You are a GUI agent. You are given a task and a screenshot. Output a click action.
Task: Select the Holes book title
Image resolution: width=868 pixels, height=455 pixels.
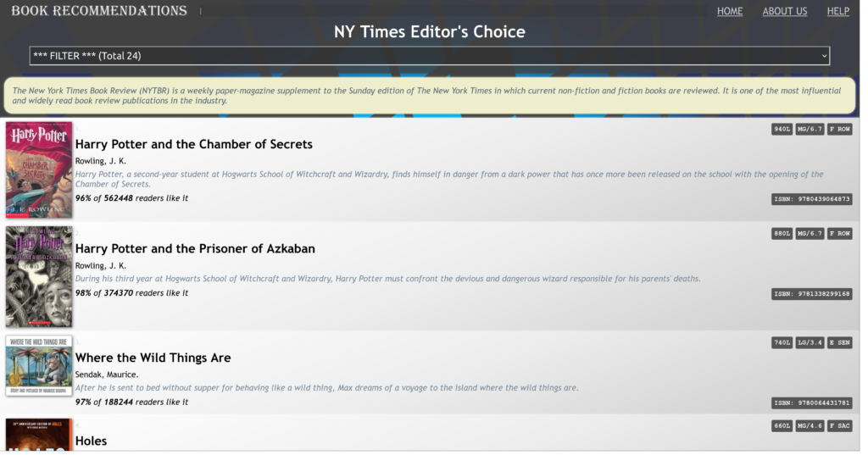coord(91,441)
